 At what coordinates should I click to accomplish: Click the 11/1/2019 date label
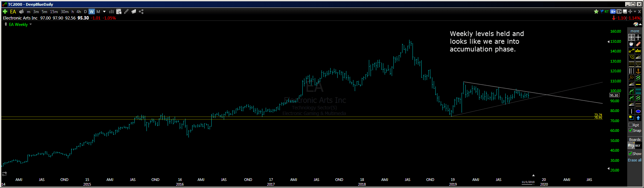[528, 182]
